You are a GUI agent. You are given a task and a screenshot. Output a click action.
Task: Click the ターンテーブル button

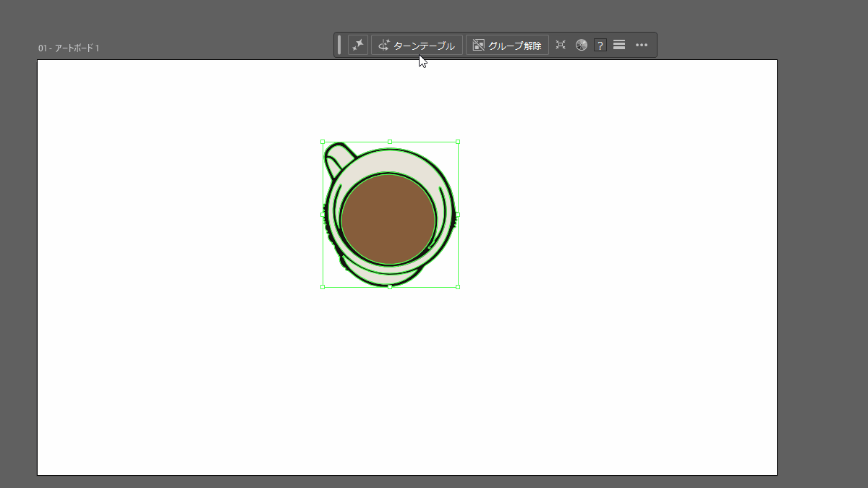(417, 45)
